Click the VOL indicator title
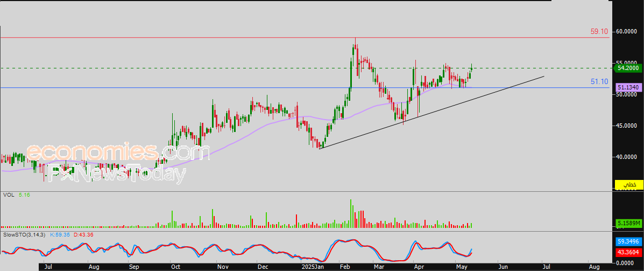644x271 pixels. point(8,194)
